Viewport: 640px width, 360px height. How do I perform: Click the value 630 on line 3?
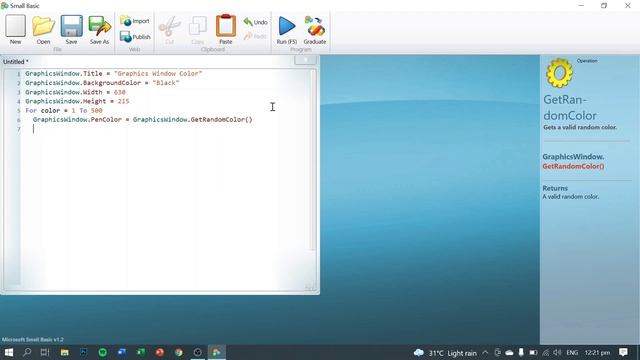pos(120,92)
